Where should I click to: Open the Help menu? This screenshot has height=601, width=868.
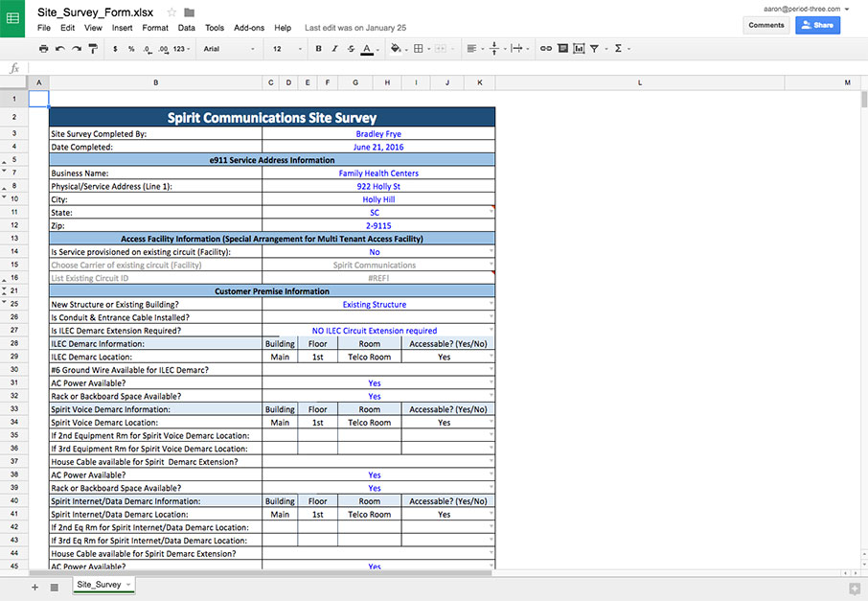283,28
